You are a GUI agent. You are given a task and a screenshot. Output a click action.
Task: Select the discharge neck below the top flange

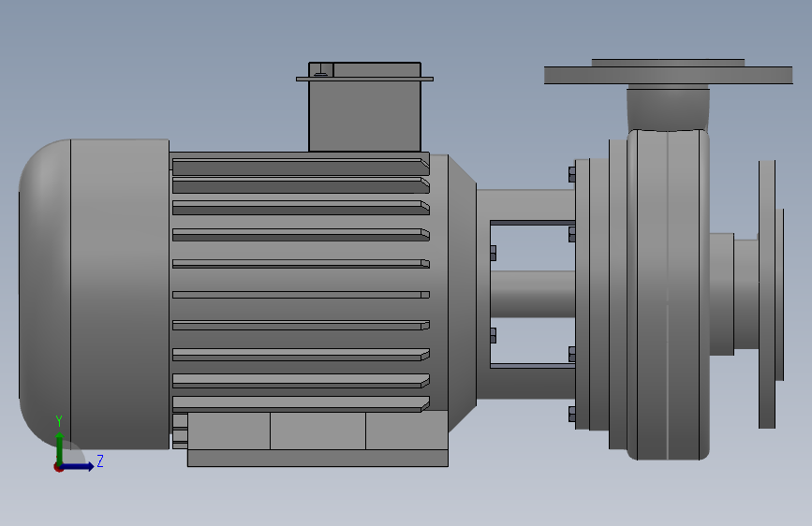coord(668,109)
